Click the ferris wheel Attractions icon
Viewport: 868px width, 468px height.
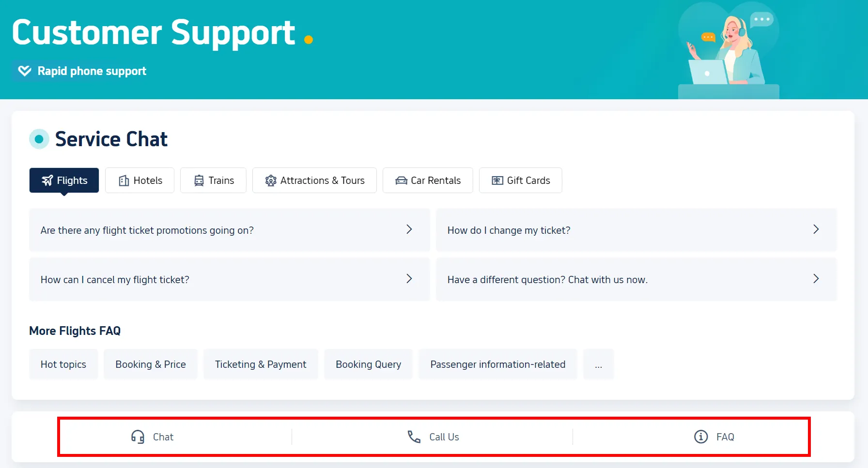coord(271,181)
